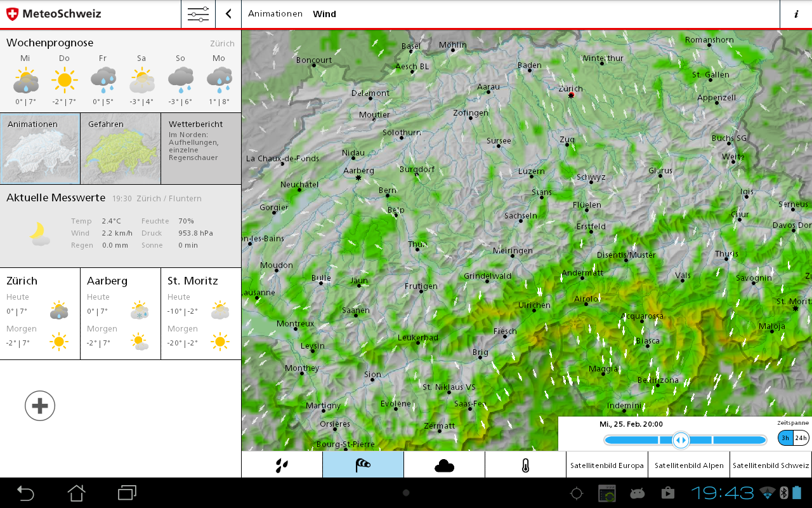Select Thursday (Do) sunny forecast icon

64,80
